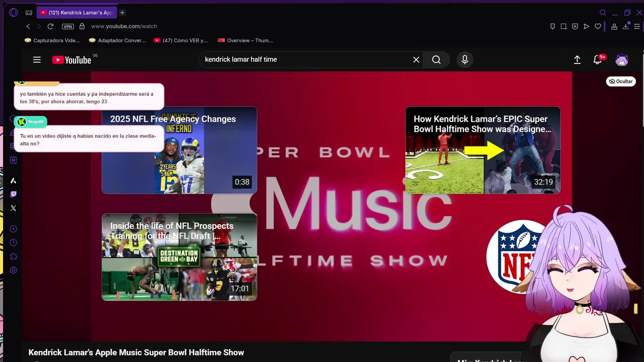Image resolution: width=644 pixels, height=362 pixels.
Task: Open YouTube notifications bell
Action: tap(598, 59)
